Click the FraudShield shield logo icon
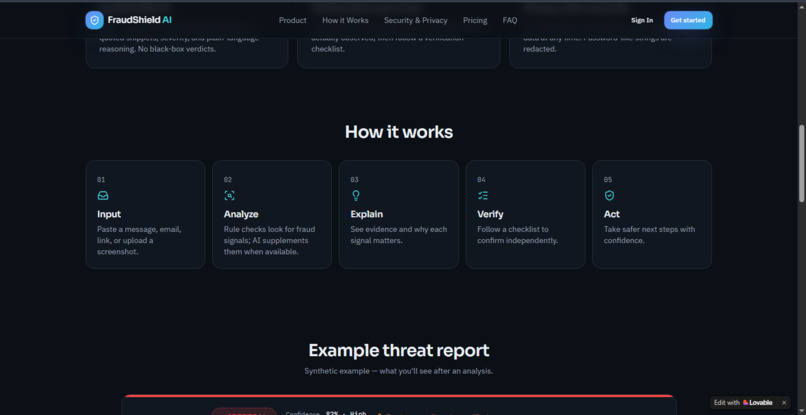Image resolution: width=806 pixels, height=415 pixels. click(94, 20)
